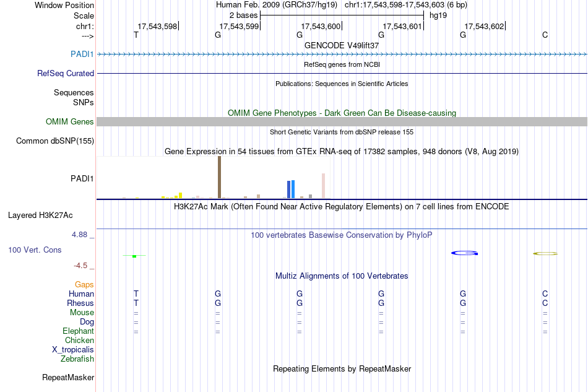Click the tallest yellow GTEx expression bar
The width and height of the screenshot is (588, 392).
(x=180, y=196)
